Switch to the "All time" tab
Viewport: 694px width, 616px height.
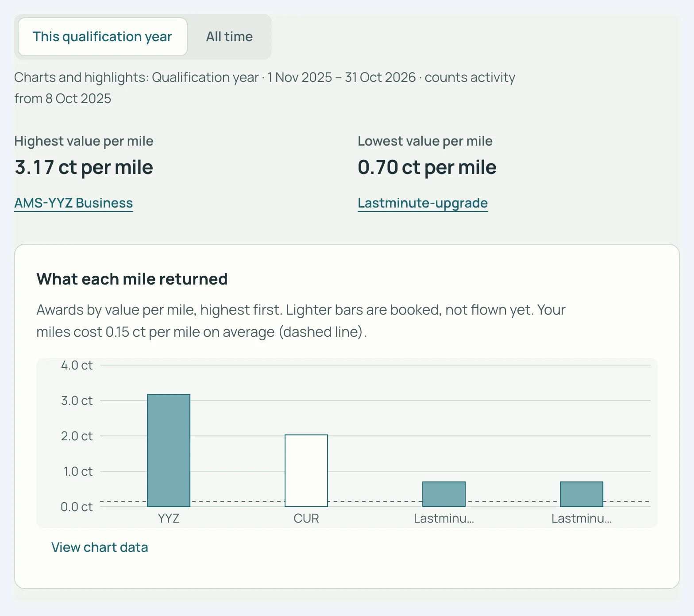(229, 37)
